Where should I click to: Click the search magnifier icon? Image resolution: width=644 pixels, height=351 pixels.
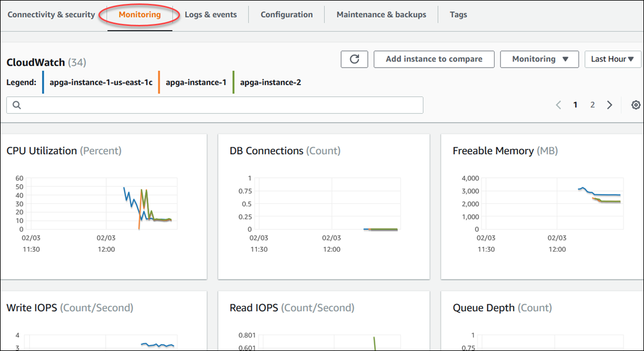[x=16, y=105]
